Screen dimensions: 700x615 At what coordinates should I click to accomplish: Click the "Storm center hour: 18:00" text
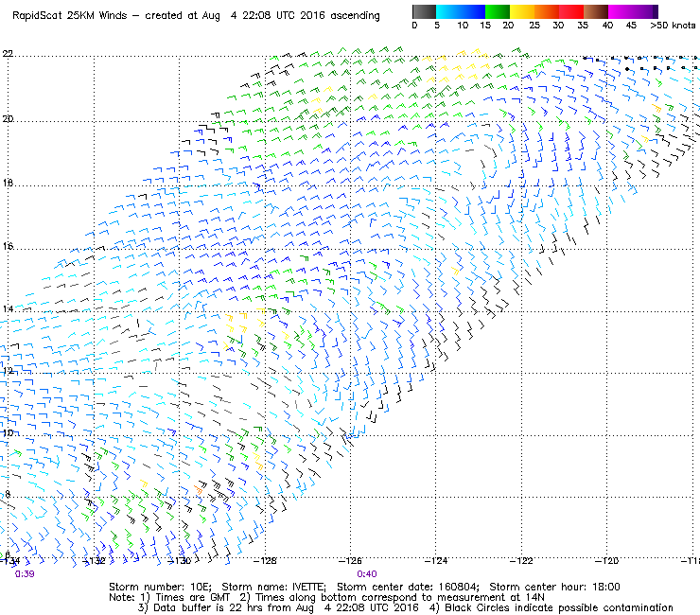point(555,587)
